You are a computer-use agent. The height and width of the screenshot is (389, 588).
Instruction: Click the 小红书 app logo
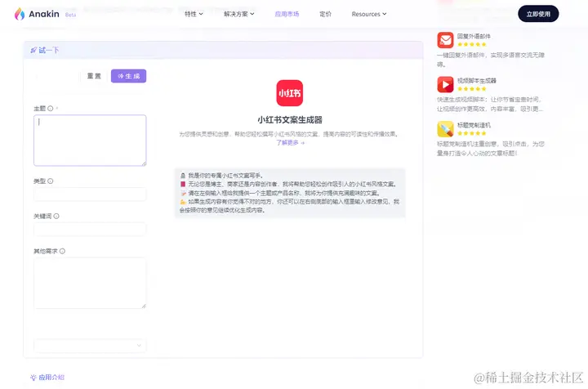point(289,93)
